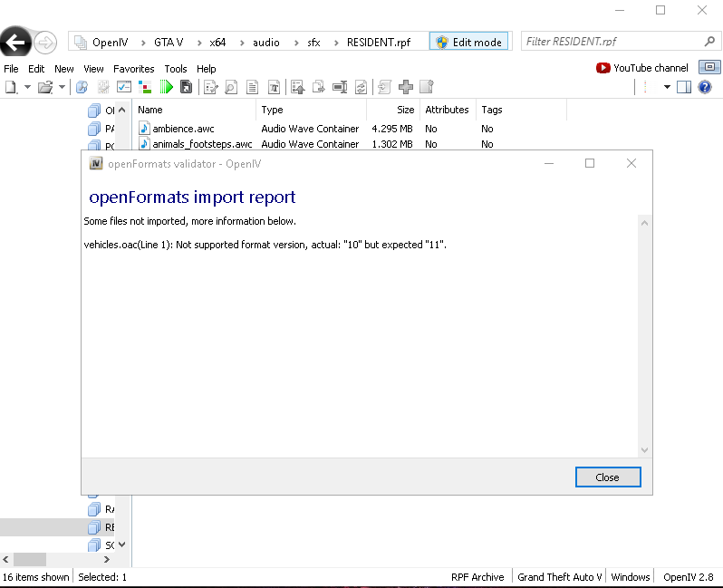Open the New menu

[x=64, y=69]
